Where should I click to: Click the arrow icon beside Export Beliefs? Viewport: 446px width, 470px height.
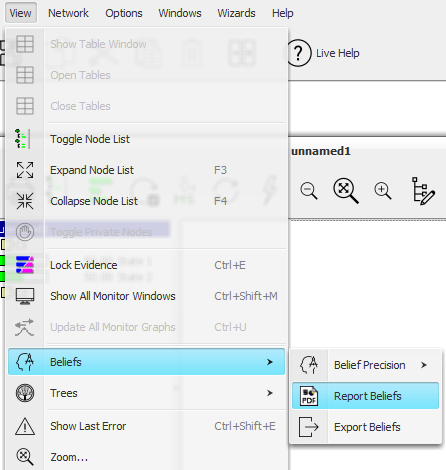click(308, 427)
